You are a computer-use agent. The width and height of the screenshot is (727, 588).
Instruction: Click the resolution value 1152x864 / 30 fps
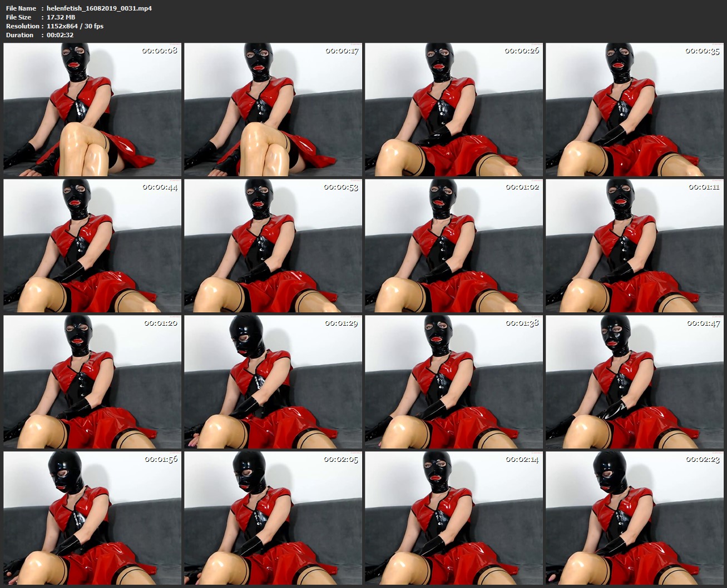pos(75,26)
